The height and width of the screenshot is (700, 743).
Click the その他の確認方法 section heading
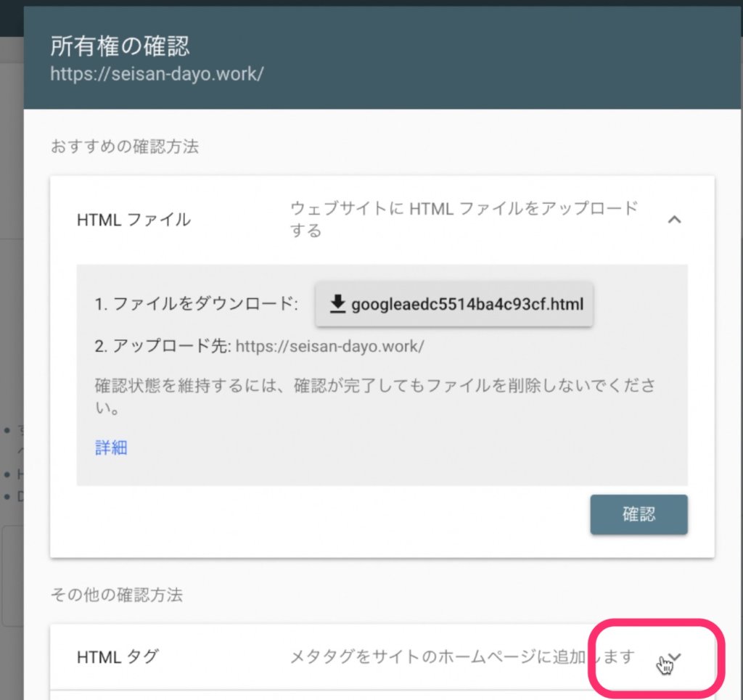point(116,595)
